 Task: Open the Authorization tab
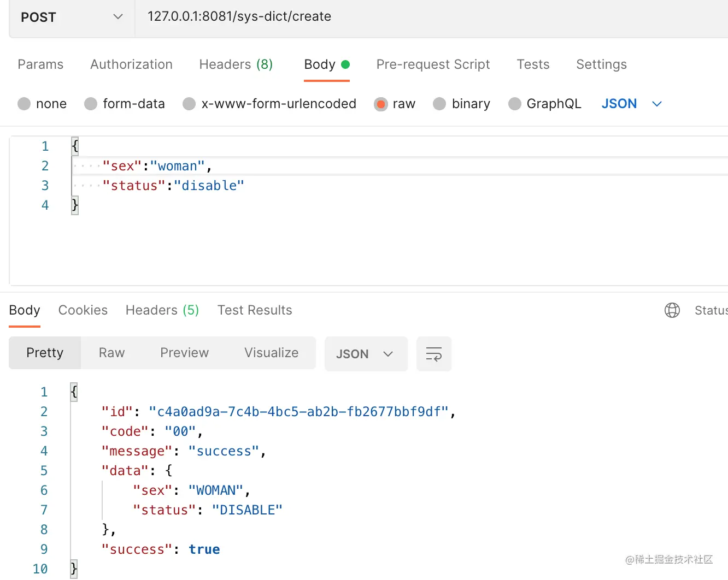pyautogui.click(x=131, y=64)
